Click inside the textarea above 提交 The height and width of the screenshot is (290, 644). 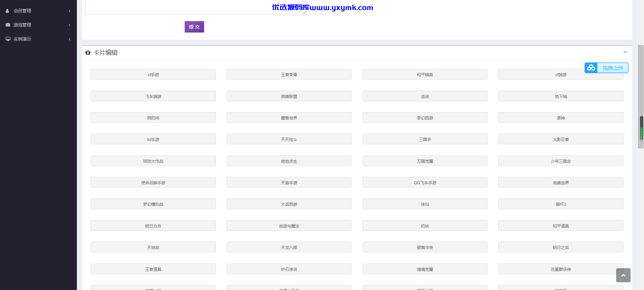coord(196,7)
